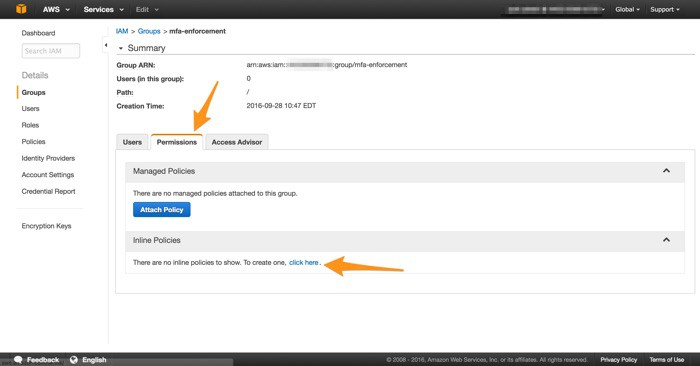700x366 pixels.
Task: Click the Groups breadcrumb link
Action: (x=149, y=31)
